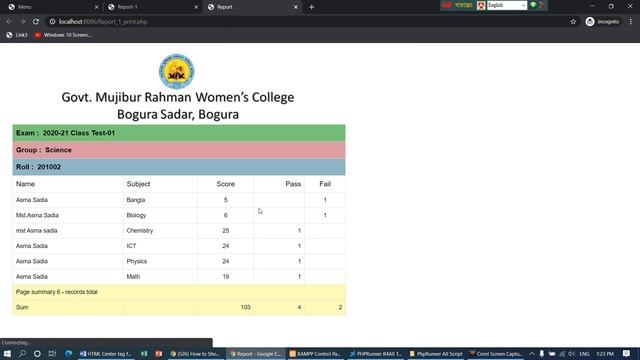
Task: Open the volume control in system tray
Action: point(571,353)
